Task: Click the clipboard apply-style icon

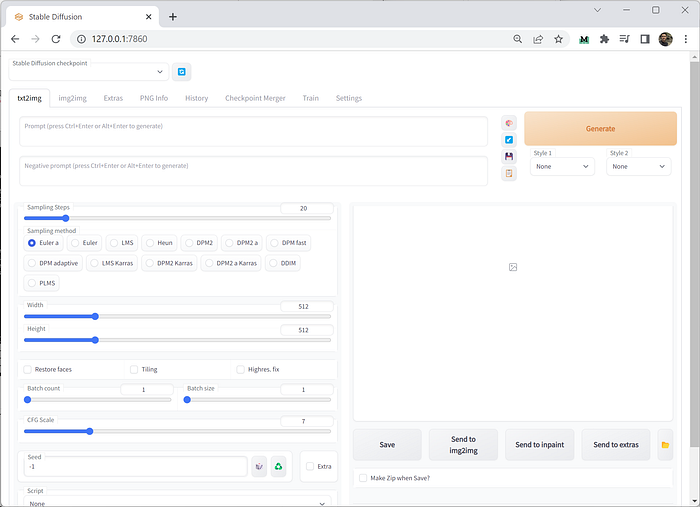Action: click(x=509, y=173)
